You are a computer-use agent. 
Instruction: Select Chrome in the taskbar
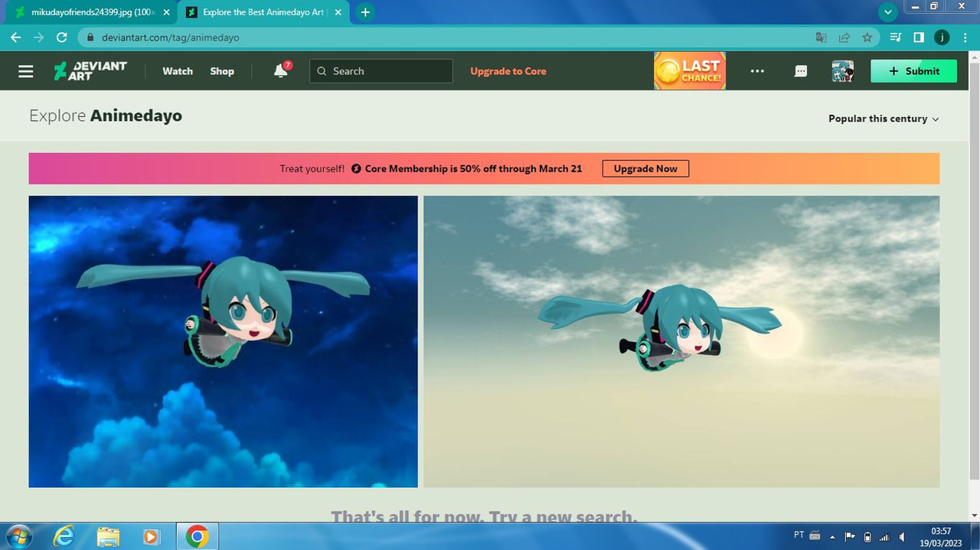click(198, 536)
